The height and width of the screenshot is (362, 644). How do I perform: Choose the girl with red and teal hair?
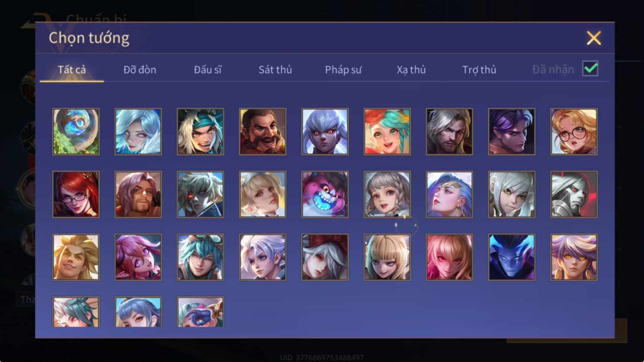coord(387,132)
